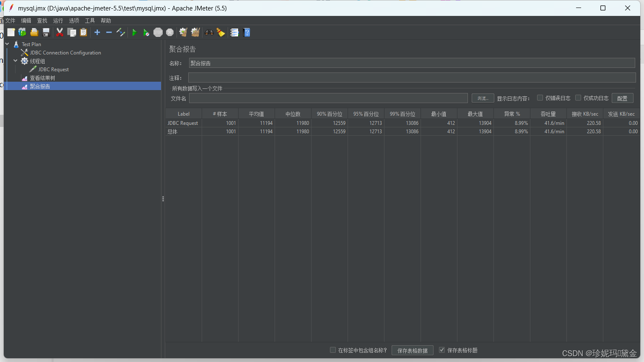Collapse the 线程组 tree node
The height and width of the screenshot is (362, 644).
(16, 61)
